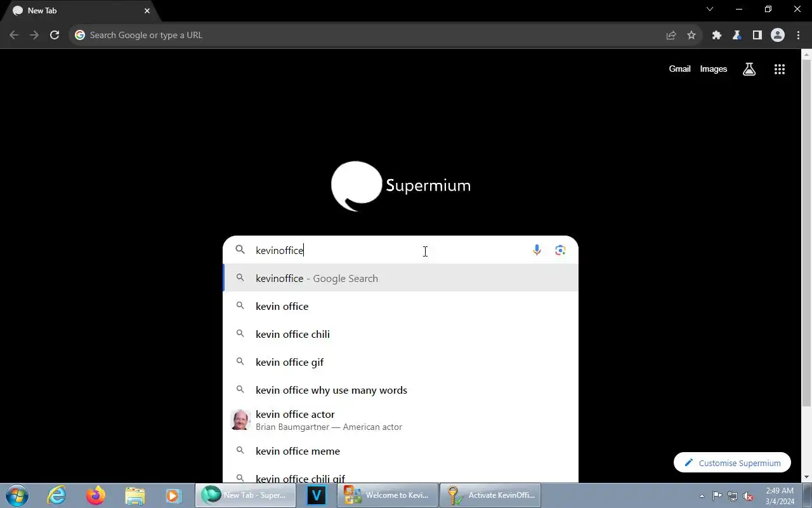This screenshot has width=812, height=508.
Task: Open the V application in the taskbar
Action: tap(316, 495)
